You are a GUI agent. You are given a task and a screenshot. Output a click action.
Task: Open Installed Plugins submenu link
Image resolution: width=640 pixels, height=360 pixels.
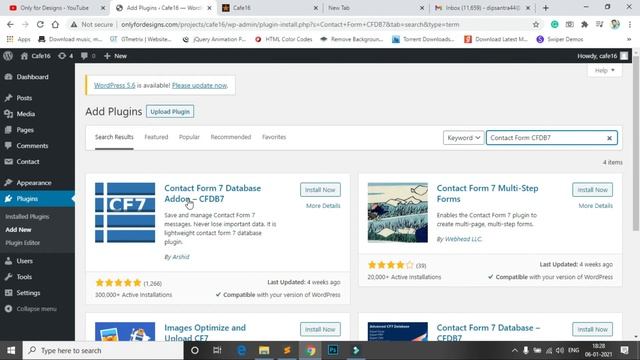[27, 217]
